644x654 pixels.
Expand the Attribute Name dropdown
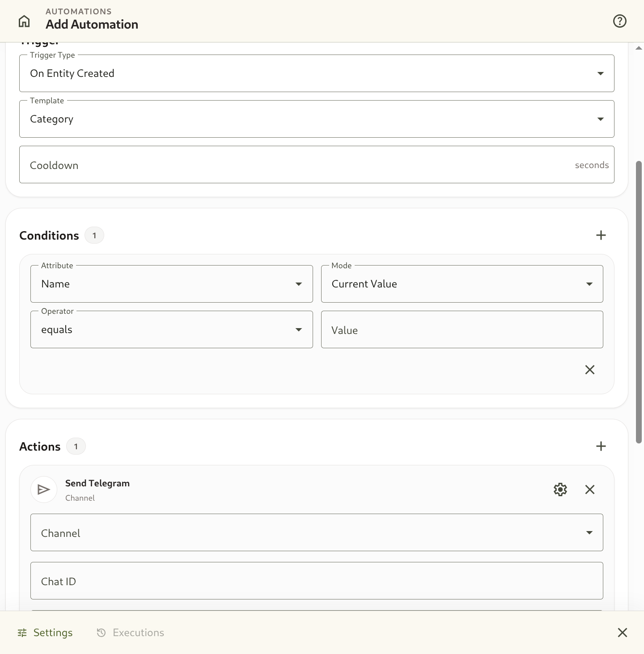[x=172, y=284]
